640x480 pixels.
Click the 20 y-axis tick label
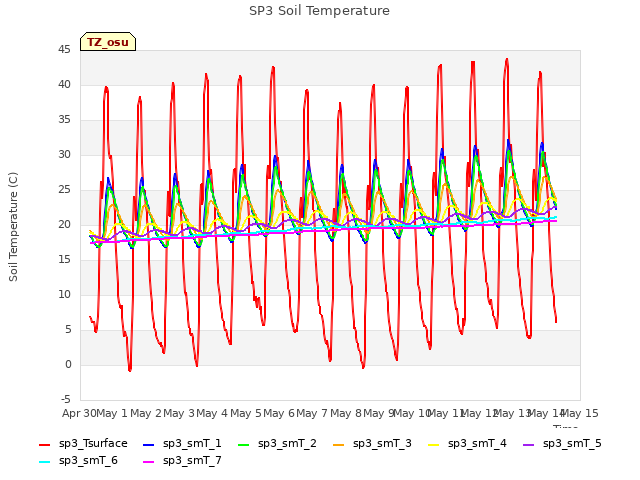(x=64, y=224)
